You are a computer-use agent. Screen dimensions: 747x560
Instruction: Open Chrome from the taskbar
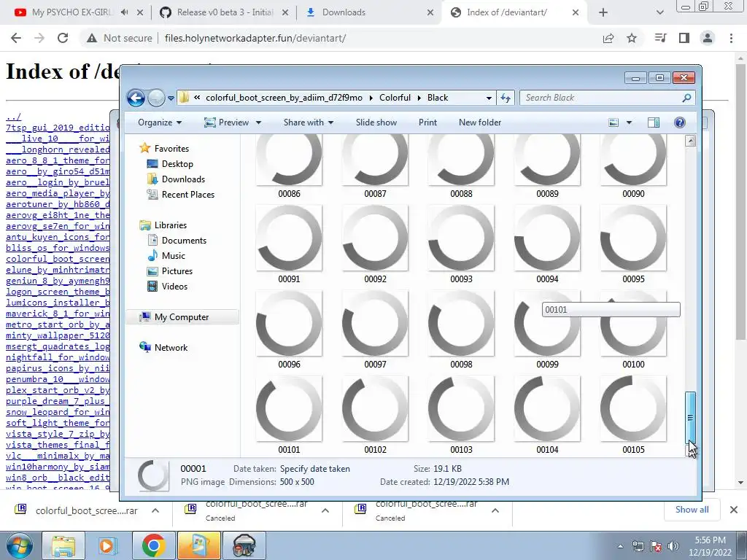tap(153, 545)
